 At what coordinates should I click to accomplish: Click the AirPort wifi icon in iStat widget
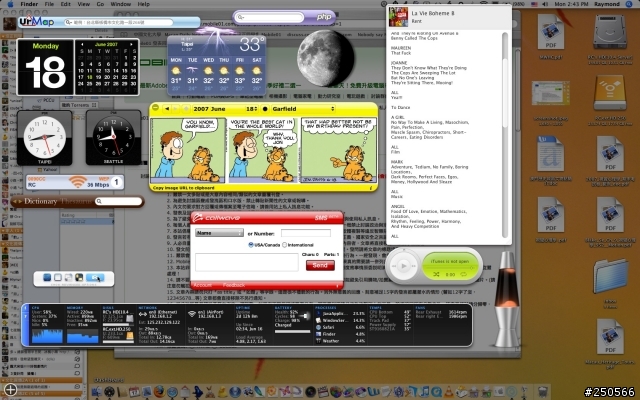pyautogui.click(x=192, y=314)
